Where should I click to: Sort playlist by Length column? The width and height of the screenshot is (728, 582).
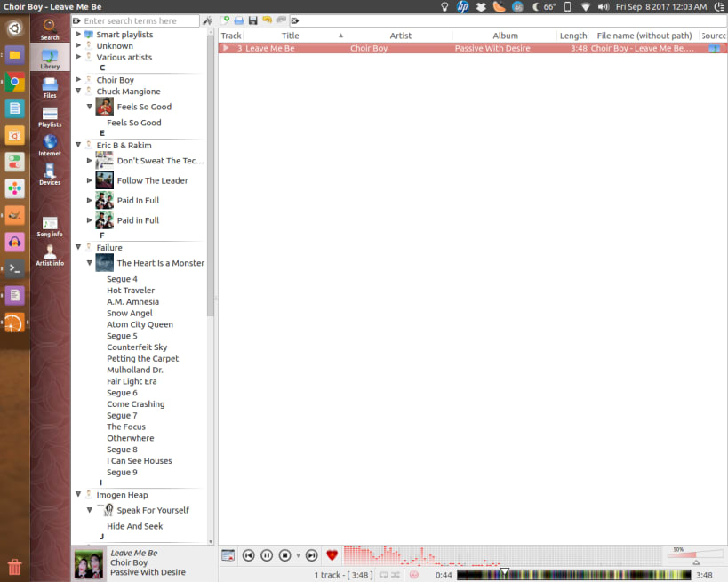573,36
